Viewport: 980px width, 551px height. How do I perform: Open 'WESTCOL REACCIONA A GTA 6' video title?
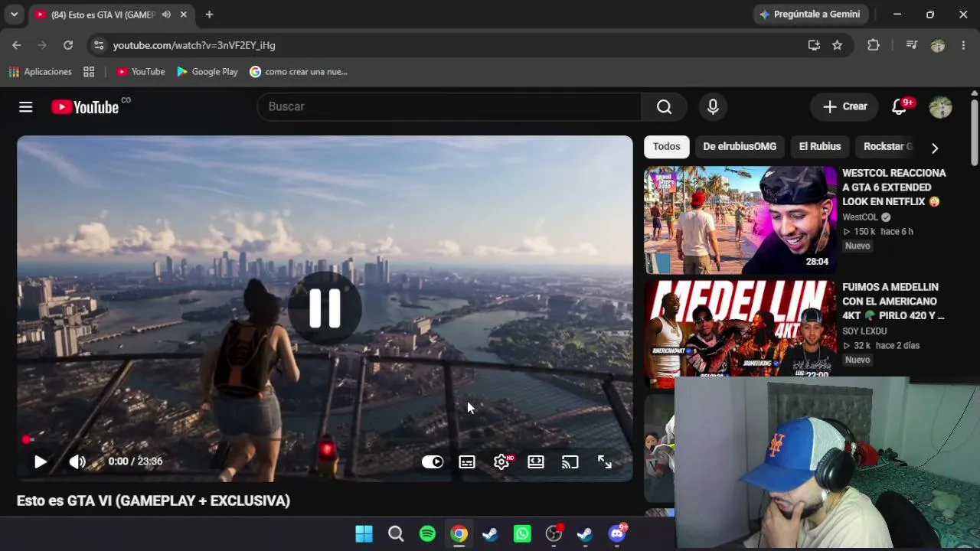(x=894, y=187)
